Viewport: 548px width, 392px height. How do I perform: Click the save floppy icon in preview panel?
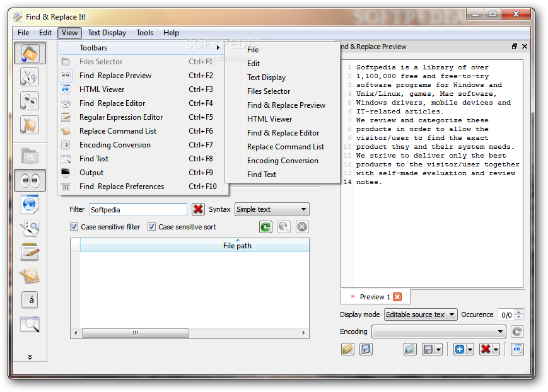[366, 349]
